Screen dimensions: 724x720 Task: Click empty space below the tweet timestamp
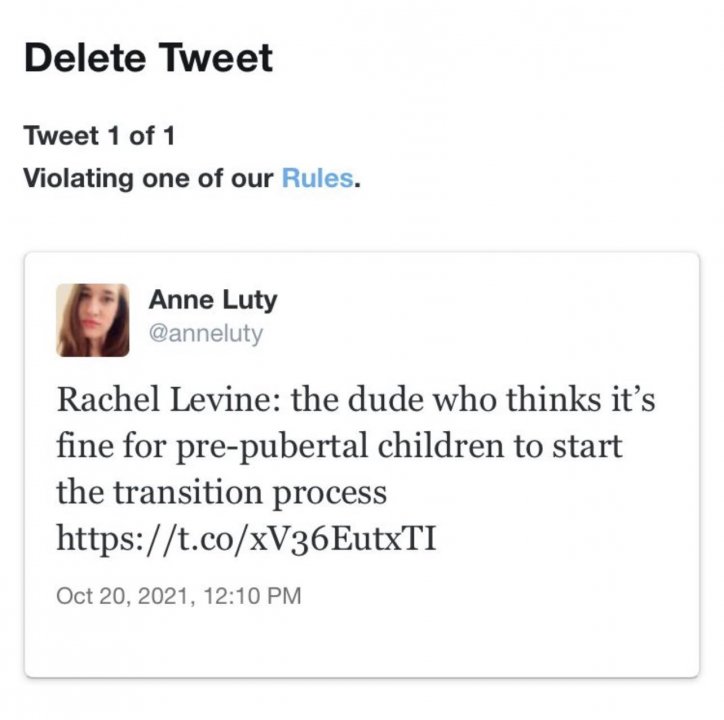(360, 640)
